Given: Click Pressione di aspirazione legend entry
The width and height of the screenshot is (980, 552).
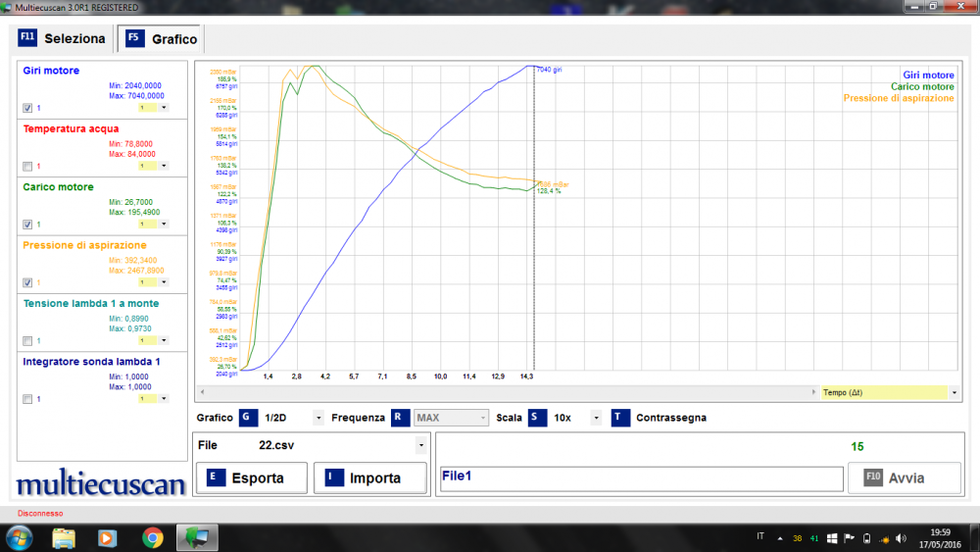Looking at the screenshot, I should tap(899, 98).
